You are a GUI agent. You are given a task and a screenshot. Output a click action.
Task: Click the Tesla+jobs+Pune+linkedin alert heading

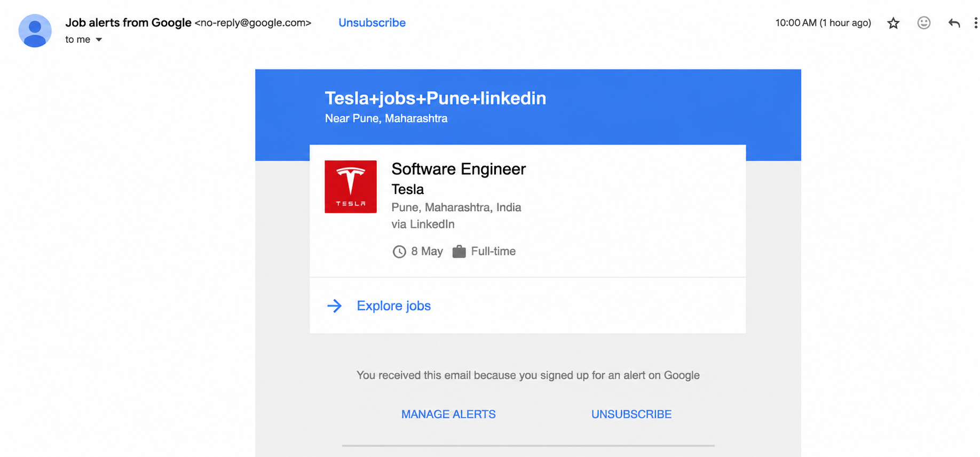[436, 98]
